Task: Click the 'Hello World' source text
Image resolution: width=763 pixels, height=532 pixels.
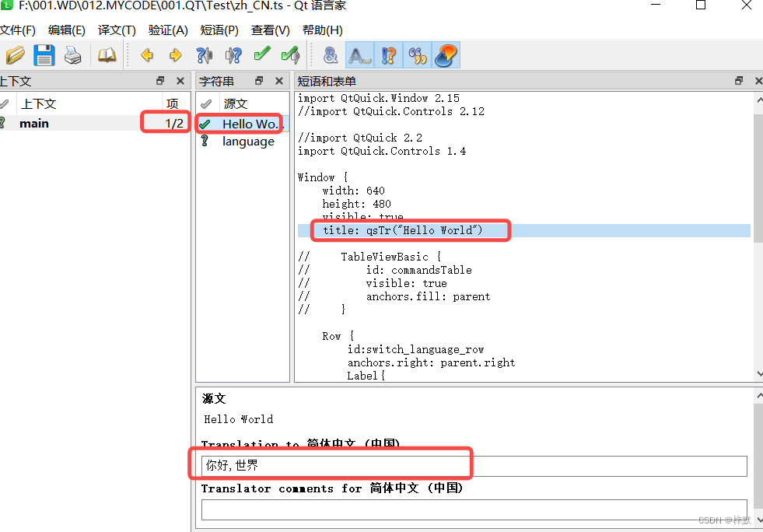Action: [x=239, y=419]
